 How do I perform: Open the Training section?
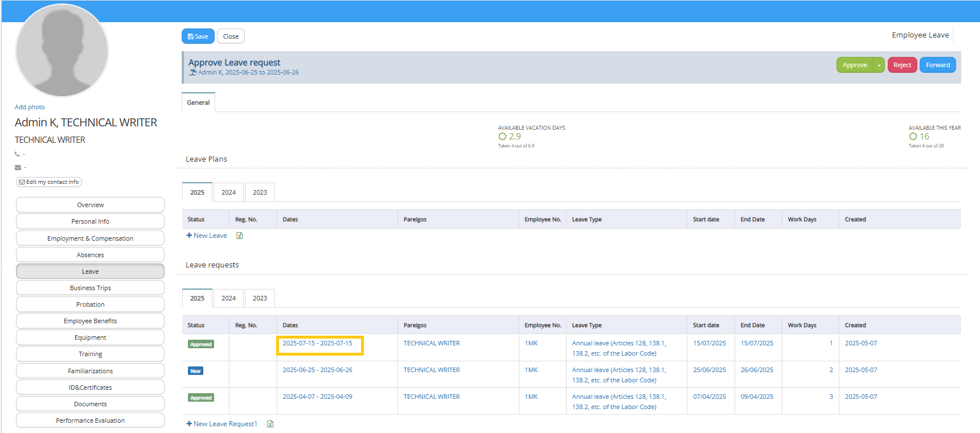[90, 354]
